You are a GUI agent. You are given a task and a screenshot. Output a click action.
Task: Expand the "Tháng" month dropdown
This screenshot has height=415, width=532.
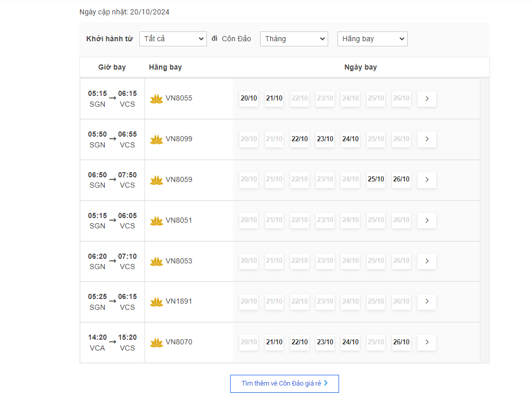tap(294, 39)
